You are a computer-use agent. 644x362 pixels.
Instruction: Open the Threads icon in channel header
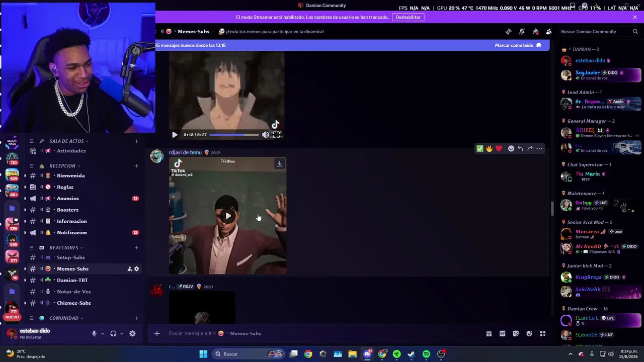tap(508, 31)
